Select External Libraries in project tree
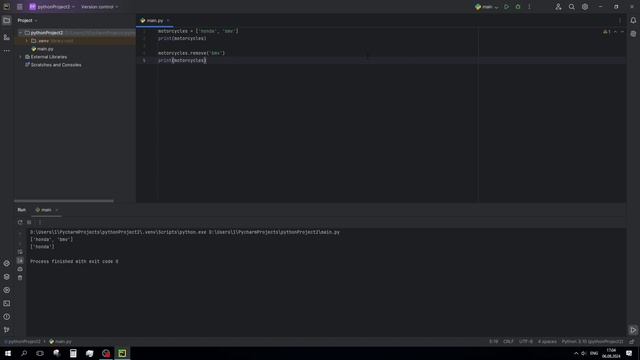The height and width of the screenshot is (360, 640). (49, 57)
